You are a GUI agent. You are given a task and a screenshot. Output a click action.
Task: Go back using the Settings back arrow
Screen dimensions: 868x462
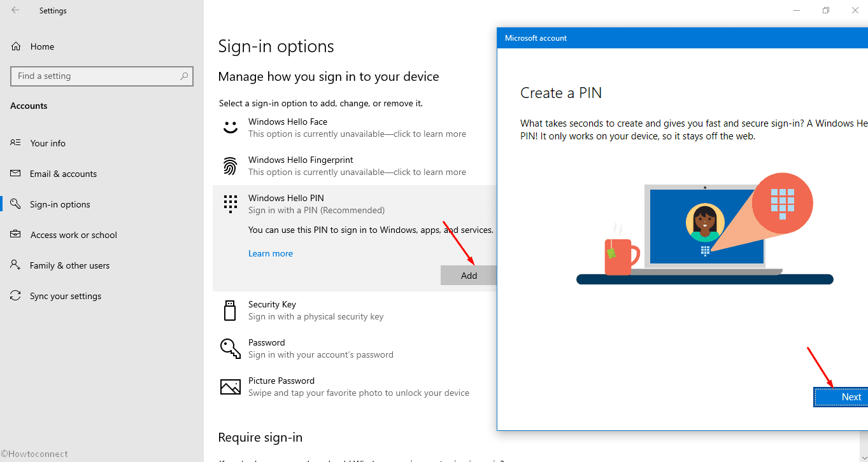[15, 10]
